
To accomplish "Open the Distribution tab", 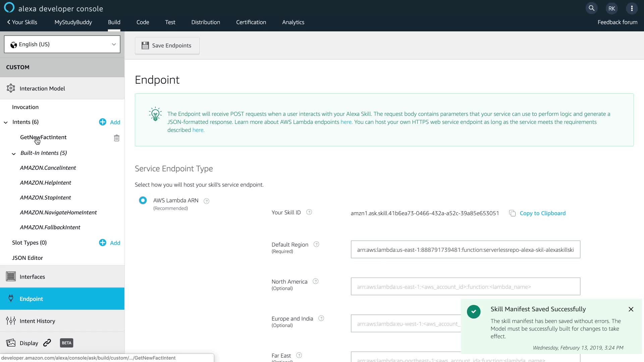I will [x=206, y=22].
